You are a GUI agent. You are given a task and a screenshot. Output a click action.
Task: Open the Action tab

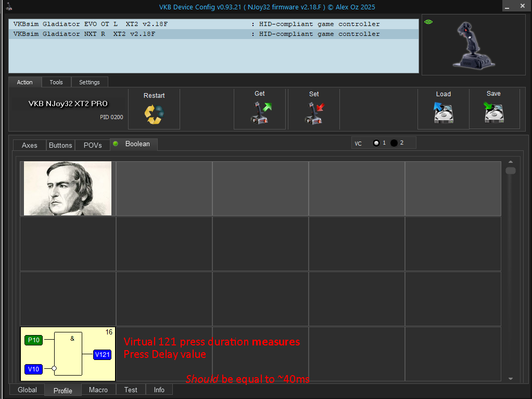pos(25,82)
